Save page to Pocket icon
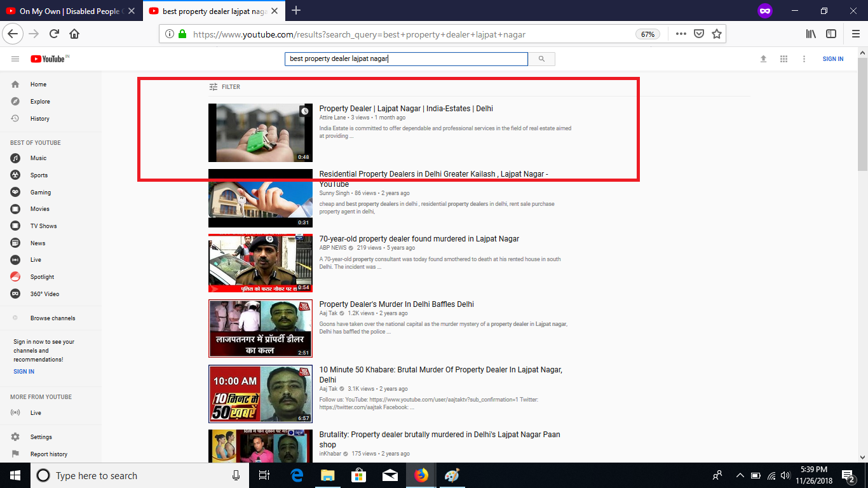The height and width of the screenshot is (488, 868). tap(699, 34)
